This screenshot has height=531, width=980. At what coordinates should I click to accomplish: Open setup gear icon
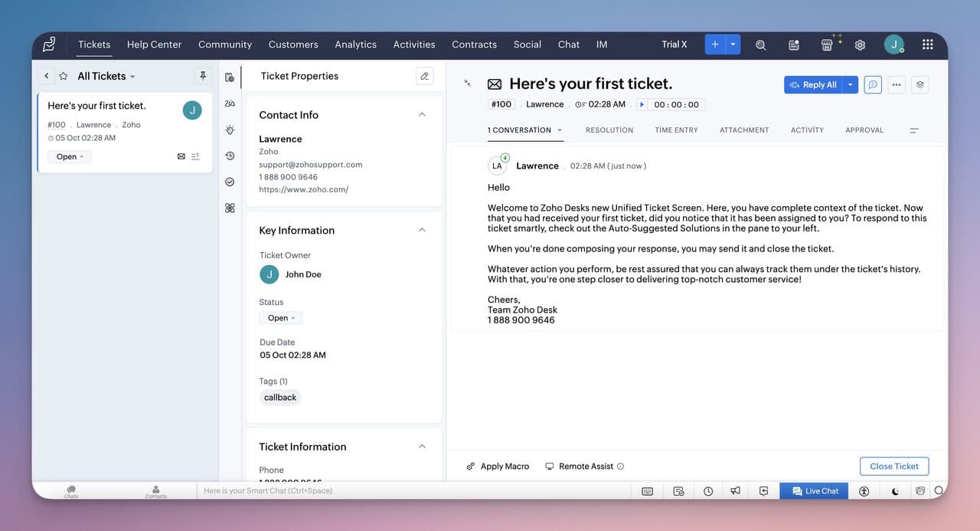click(x=860, y=45)
